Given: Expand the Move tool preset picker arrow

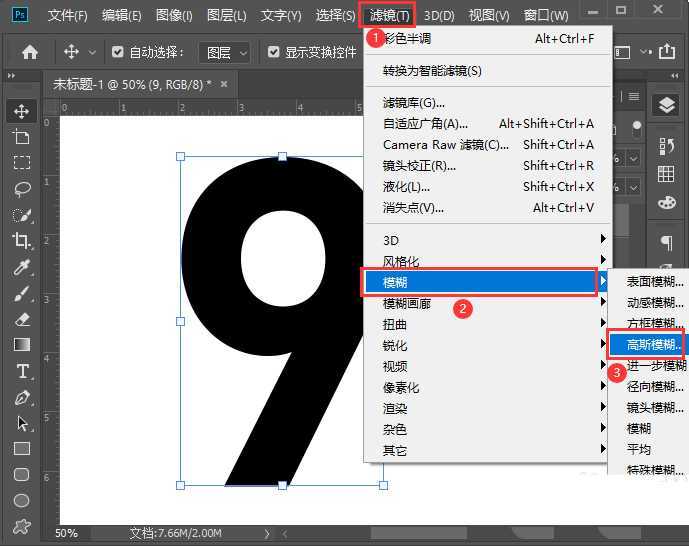Looking at the screenshot, I should click(93, 52).
